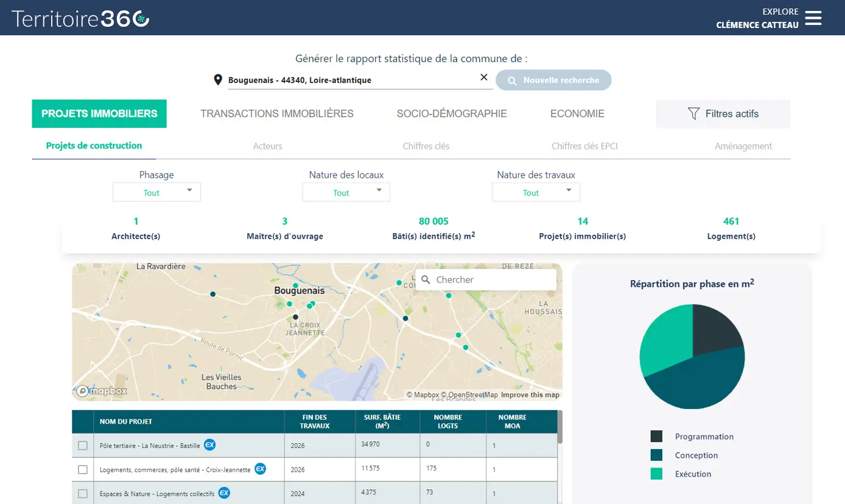Click the EX badge for Pôle tertiaire
The width and height of the screenshot is (845, 504).
(x=209, y=445)
